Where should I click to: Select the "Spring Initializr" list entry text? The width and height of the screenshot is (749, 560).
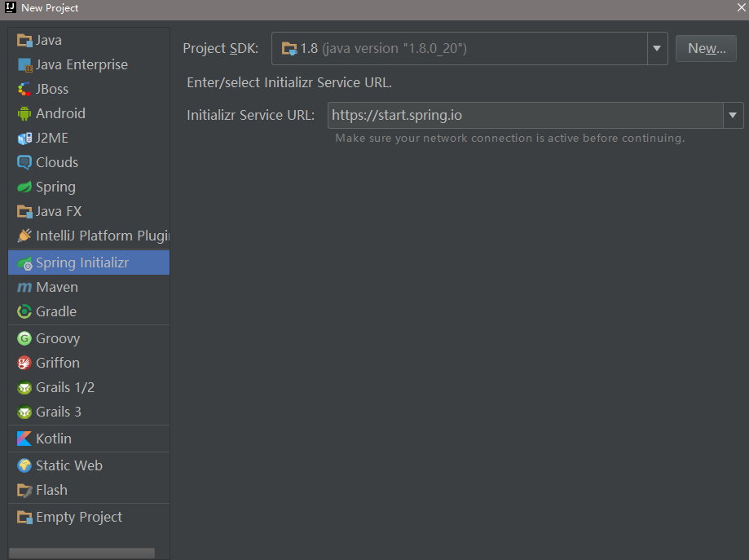click(82, 262)
